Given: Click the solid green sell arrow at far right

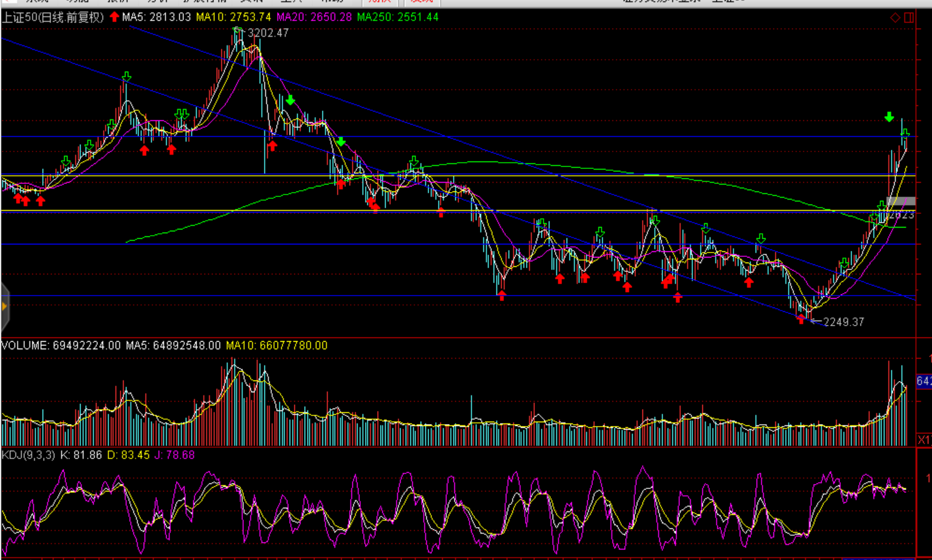Looking at the screenshot, I should (x=889, y=117).
